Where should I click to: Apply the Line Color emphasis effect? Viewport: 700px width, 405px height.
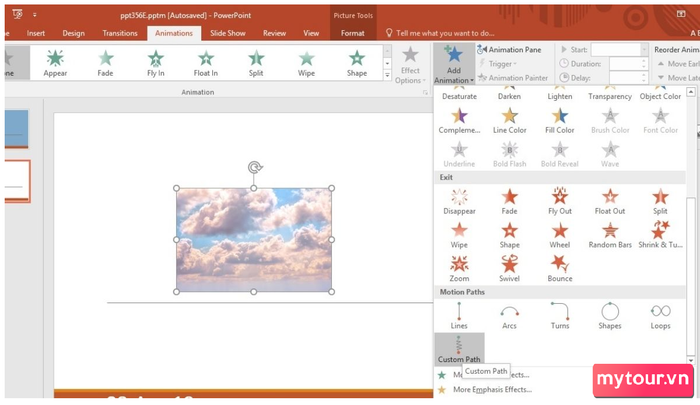click(x=509, y=121)
